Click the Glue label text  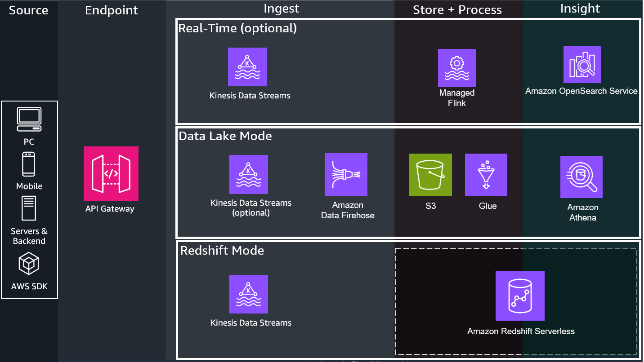click(x=487, y=206)
